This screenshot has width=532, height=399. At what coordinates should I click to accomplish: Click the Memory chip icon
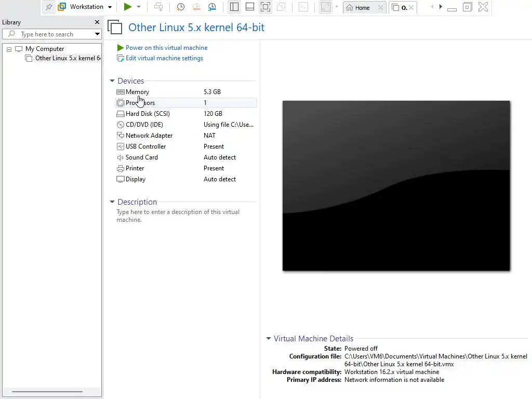(120, 92)
